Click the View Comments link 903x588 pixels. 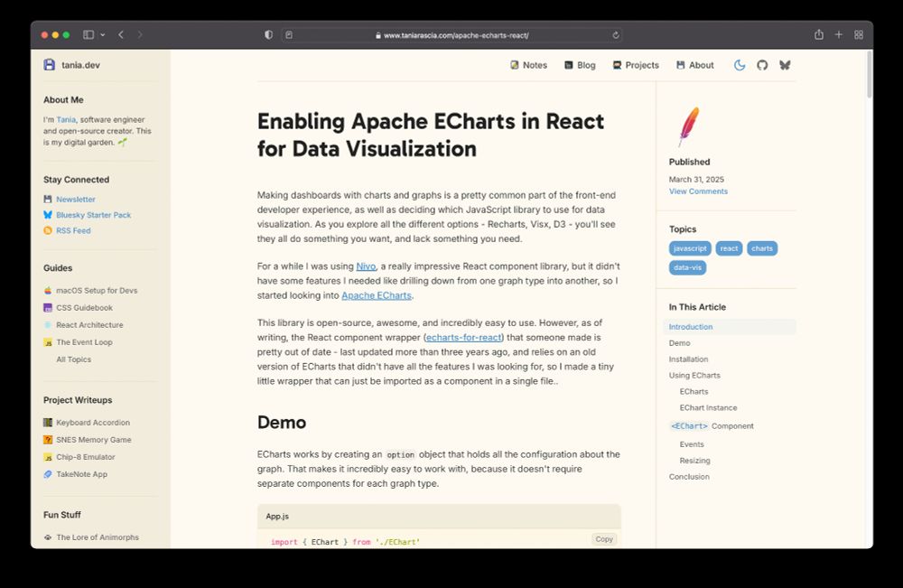point(698,191)
